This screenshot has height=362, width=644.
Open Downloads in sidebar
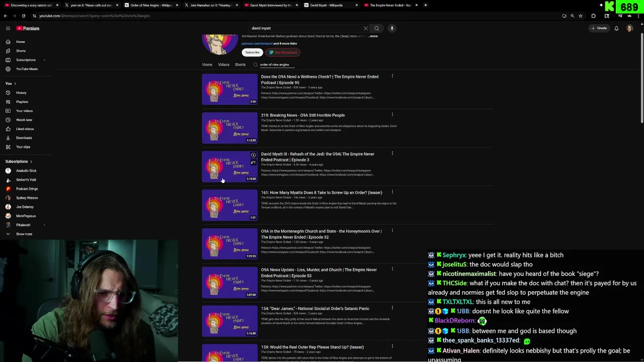tap(25, 138)
